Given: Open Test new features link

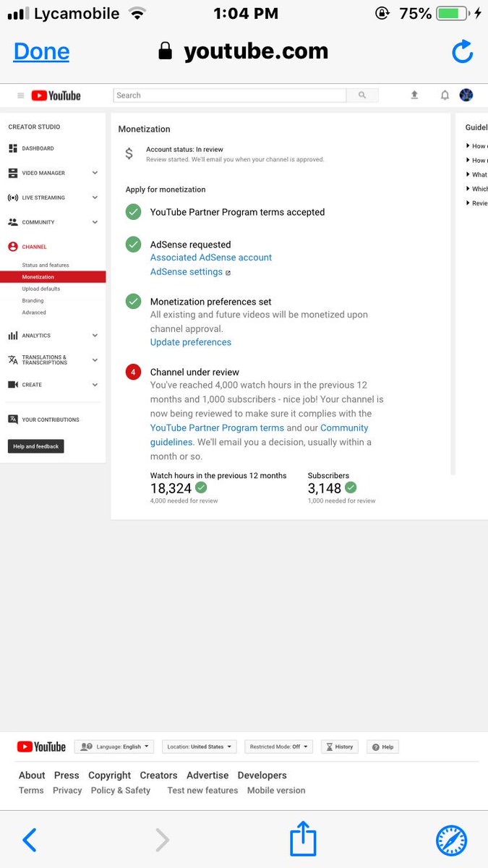Looking at the screenshot, I should (x=202, y=791).
